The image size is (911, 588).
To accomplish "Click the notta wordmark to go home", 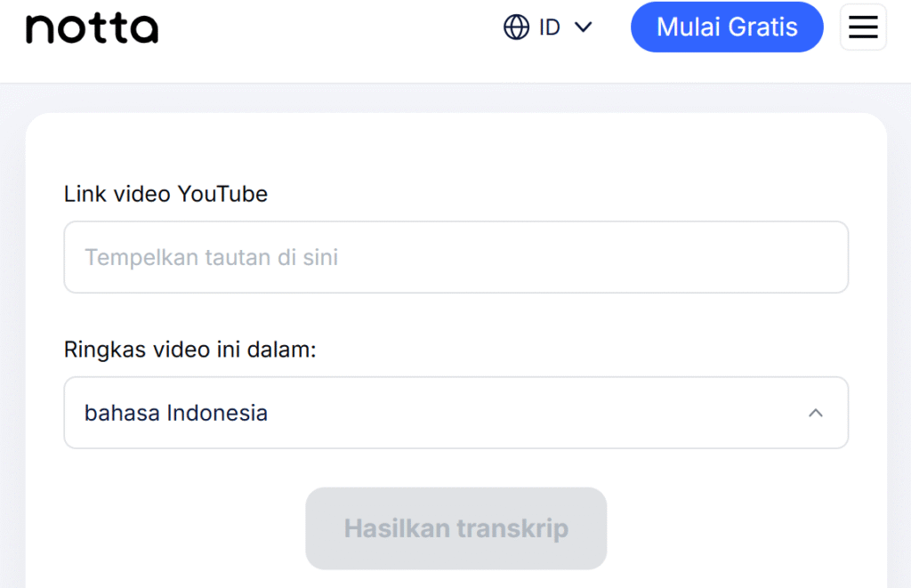I will 92,28.
